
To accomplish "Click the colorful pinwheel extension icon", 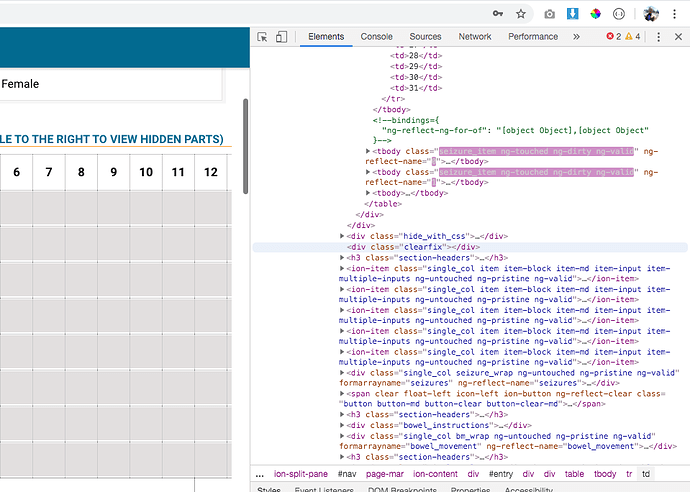I will (596, 14).
